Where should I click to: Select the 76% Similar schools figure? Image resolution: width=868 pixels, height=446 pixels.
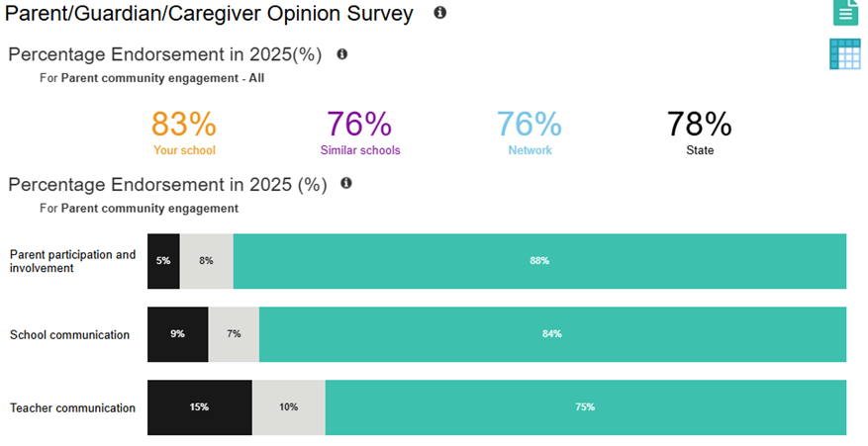click(359, 125)
